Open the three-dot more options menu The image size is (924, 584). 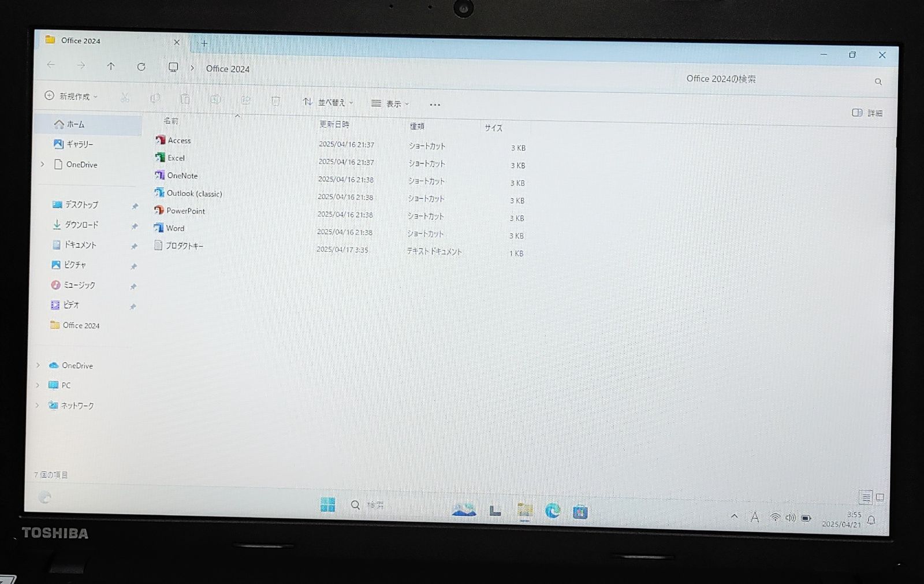(x=435, y=105)
